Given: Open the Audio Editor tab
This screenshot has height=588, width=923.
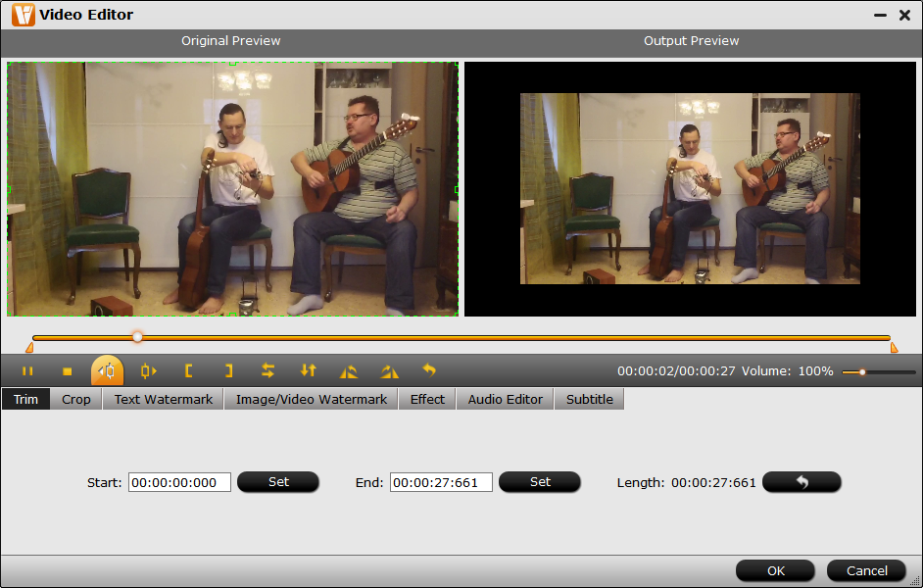Looking at the screenshot, I should click(x=505, y=399).
